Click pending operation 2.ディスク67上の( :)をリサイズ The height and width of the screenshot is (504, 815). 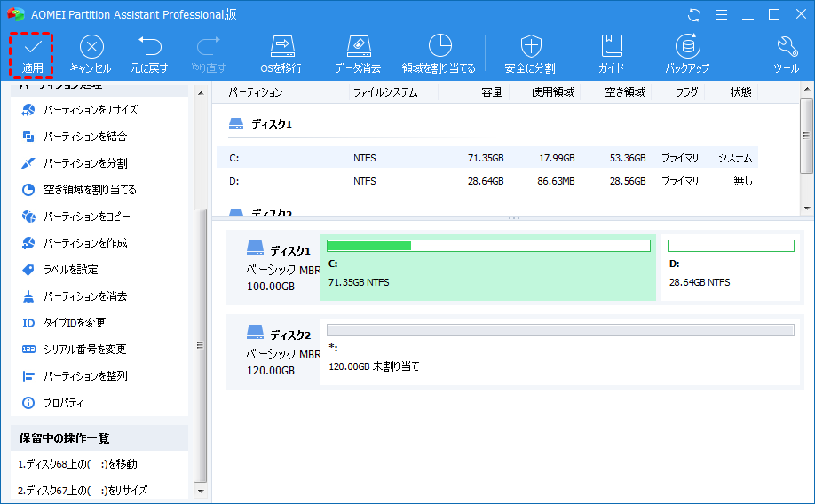[83, 490]
